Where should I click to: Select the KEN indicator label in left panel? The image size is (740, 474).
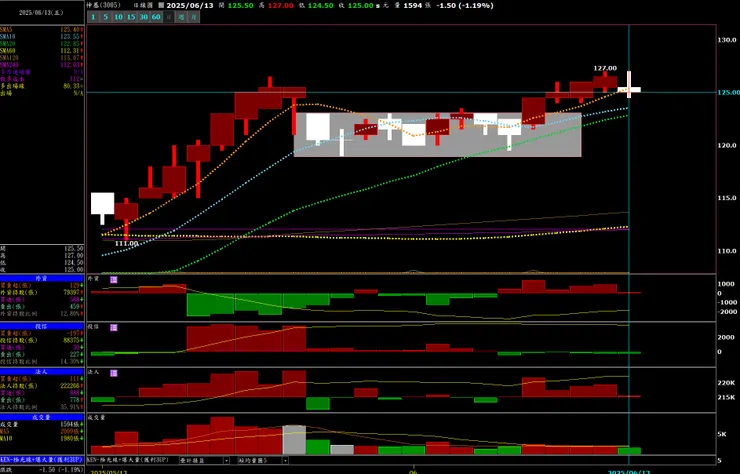click(42, 459)
